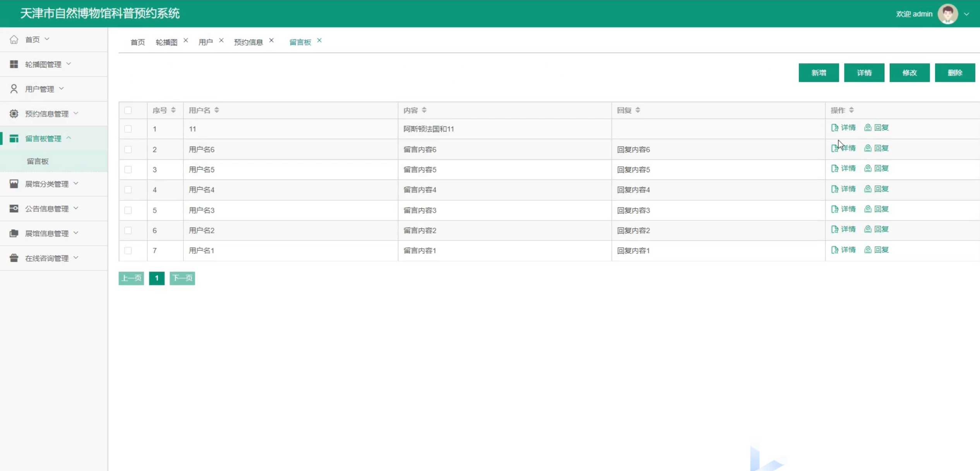980x471 pixels.
Task: Click the 新增 button
Action: (818, 73)
